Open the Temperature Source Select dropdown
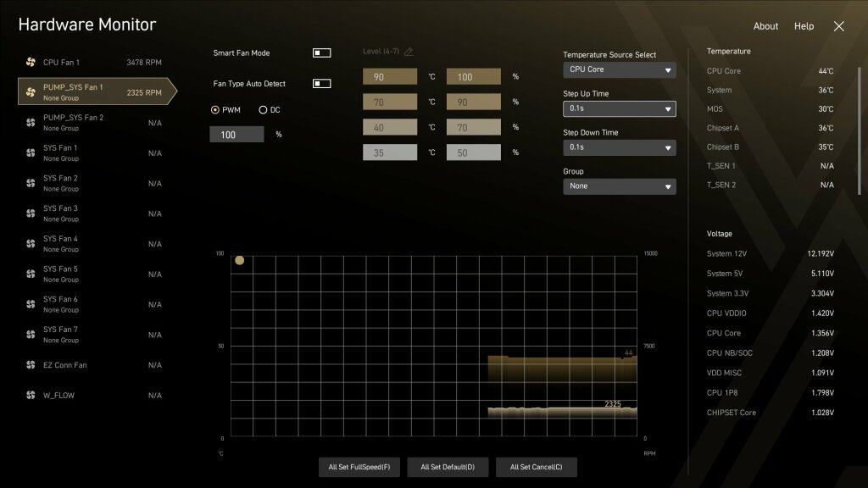The image size is (868, 488). [x=619, y=69]
